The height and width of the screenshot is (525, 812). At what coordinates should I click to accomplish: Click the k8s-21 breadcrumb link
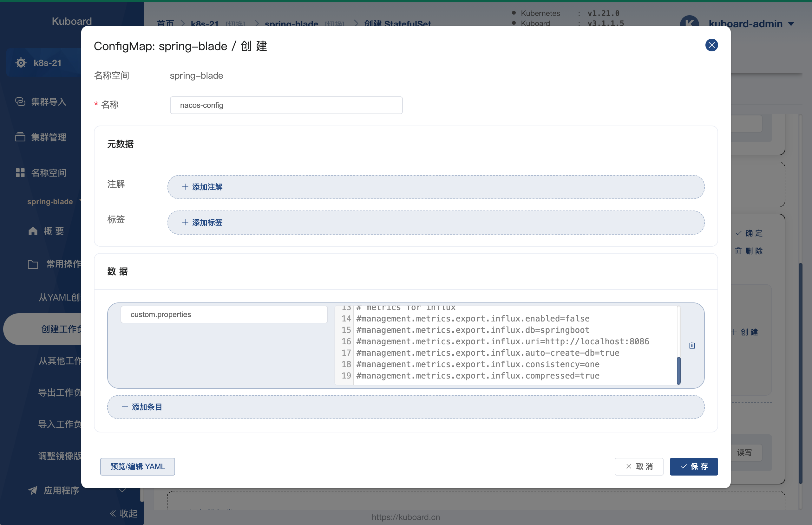click(x=205, y=23)
